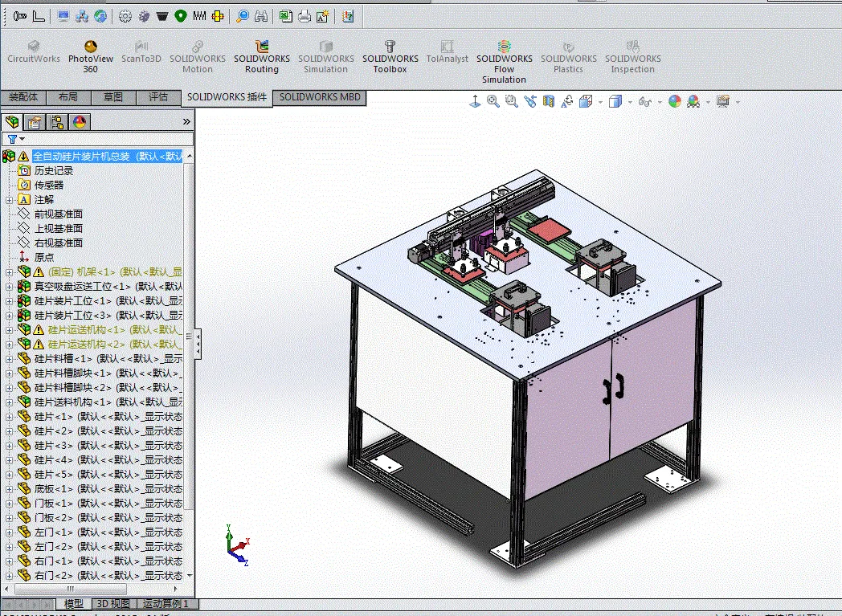Expand the panel tabs chevron arrows
Viewport: 842px width, 616px height.
(x=186, y=122)
